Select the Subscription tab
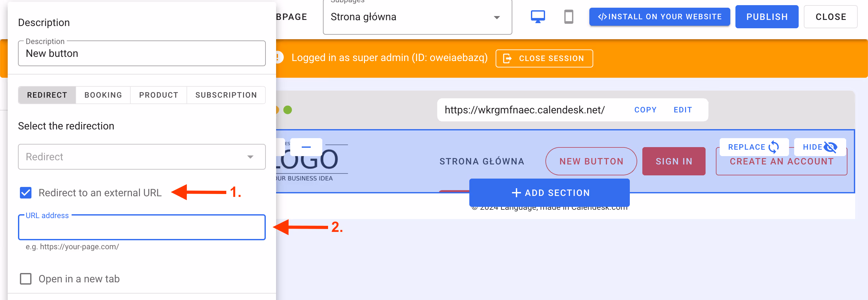The image size is (868, 300). pyautogui.click(x=226, y=95)
